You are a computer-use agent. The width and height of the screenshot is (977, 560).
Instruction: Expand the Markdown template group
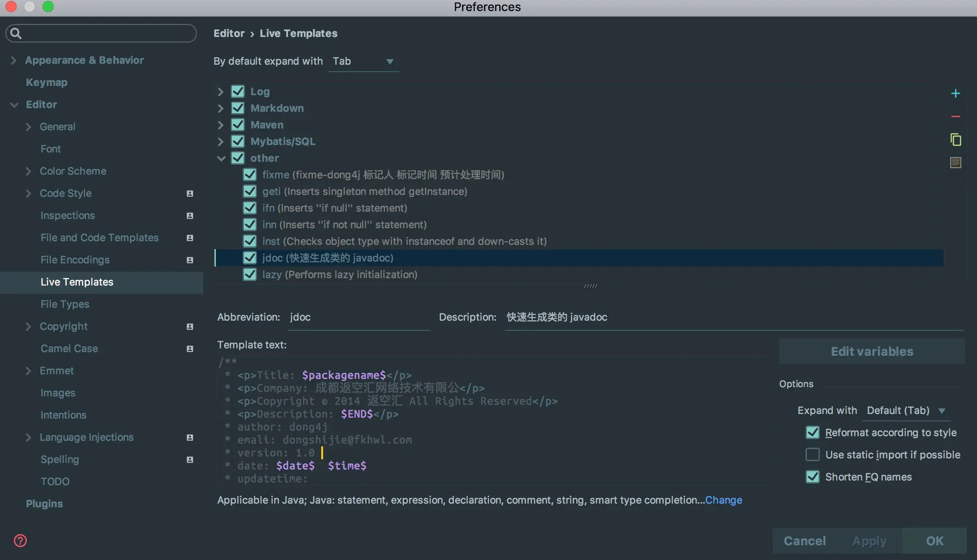coord(220,109)
